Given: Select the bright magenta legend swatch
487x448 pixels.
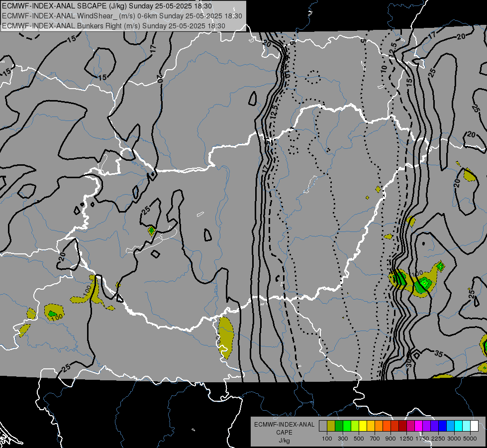Looking at the screenshot, I should [x=419, y=426].
